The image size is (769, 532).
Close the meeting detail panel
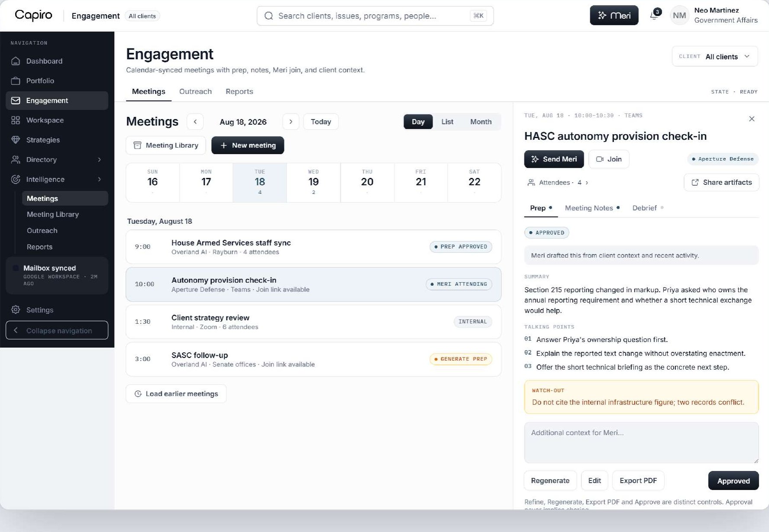pos(752,119)
